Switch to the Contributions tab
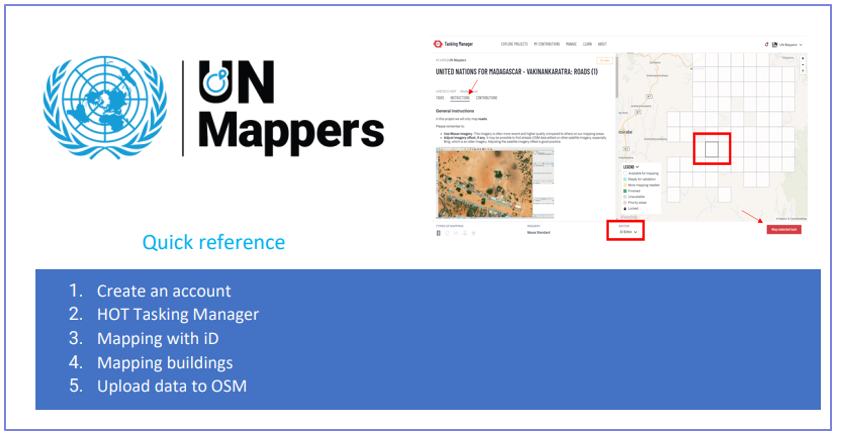 tap(486, 98)
